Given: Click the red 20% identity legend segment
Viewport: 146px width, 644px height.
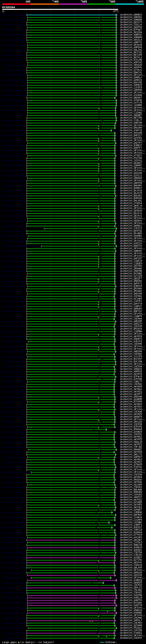Looking at the screenshot, I should coord(16,4).
